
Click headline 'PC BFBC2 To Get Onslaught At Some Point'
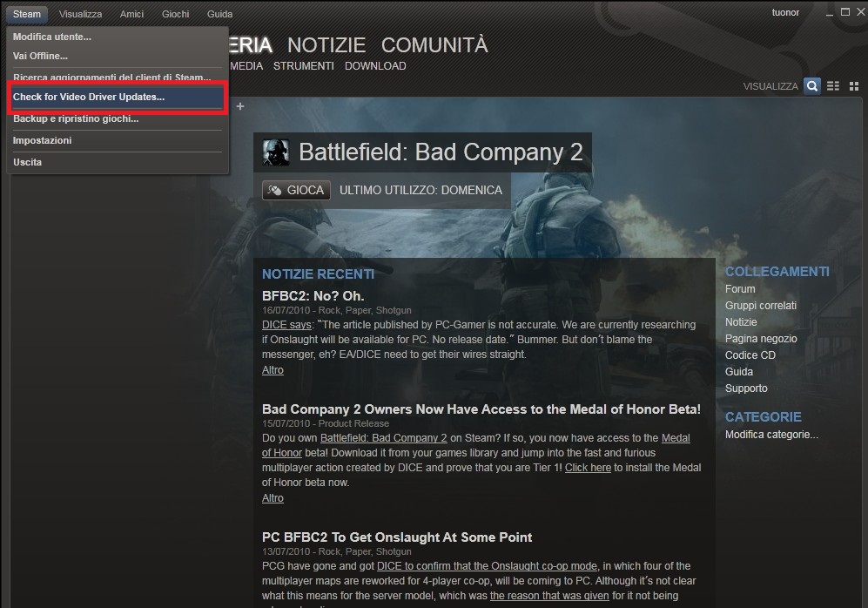[397, 537]
